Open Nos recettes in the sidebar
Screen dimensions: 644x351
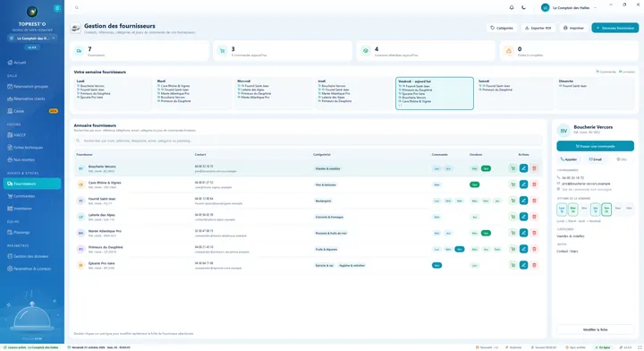(32, 159)
